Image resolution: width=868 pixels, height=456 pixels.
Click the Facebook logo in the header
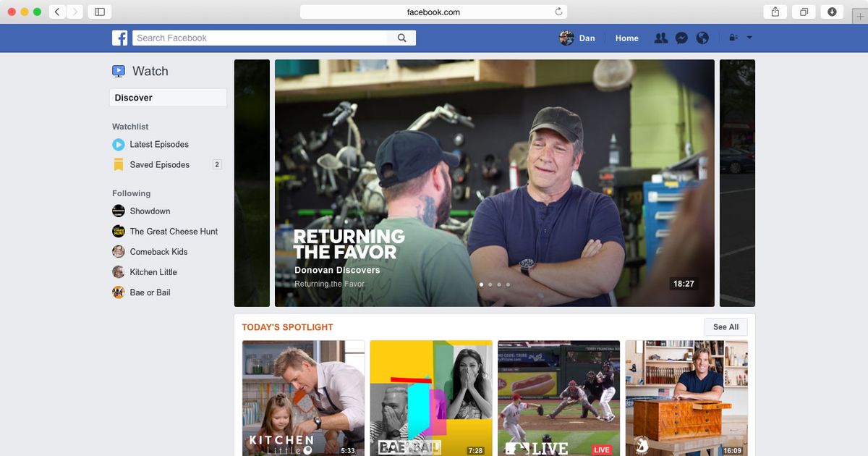pos(119,37)
